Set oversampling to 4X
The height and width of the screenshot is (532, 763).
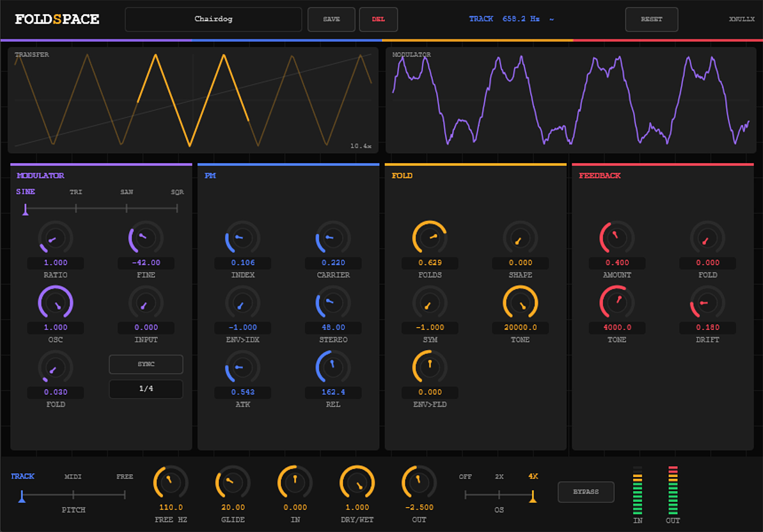click(x=533, y=476)
